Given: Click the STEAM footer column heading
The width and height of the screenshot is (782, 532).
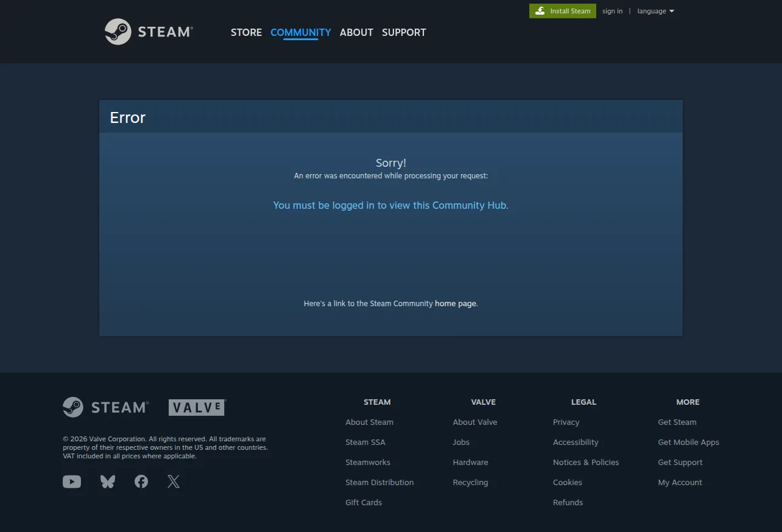Looking at the screenshot, I should [x=377, y=402].
